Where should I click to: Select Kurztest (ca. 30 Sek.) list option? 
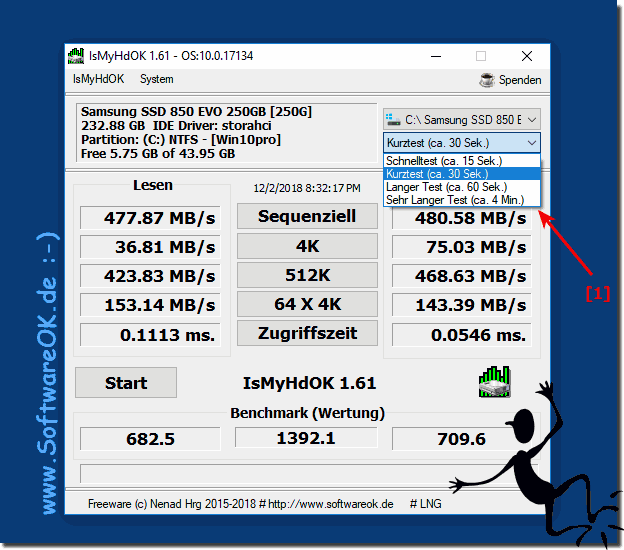(462, 174)
